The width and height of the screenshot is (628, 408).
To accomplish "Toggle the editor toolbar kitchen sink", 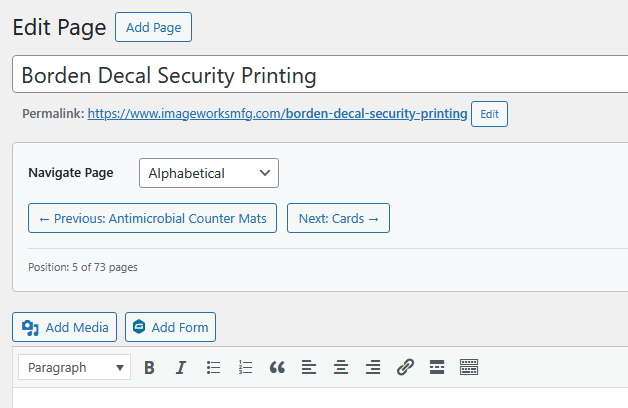I will 469,367.
